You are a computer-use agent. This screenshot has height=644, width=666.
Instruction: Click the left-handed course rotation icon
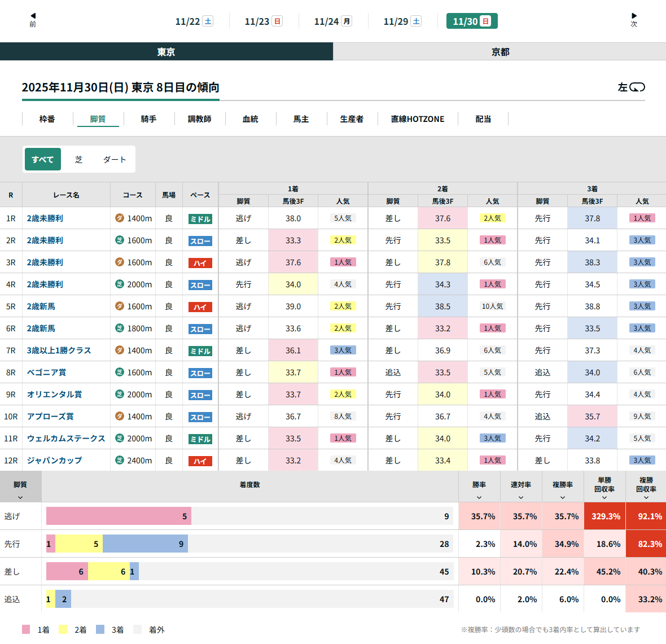tap(637, 87)
